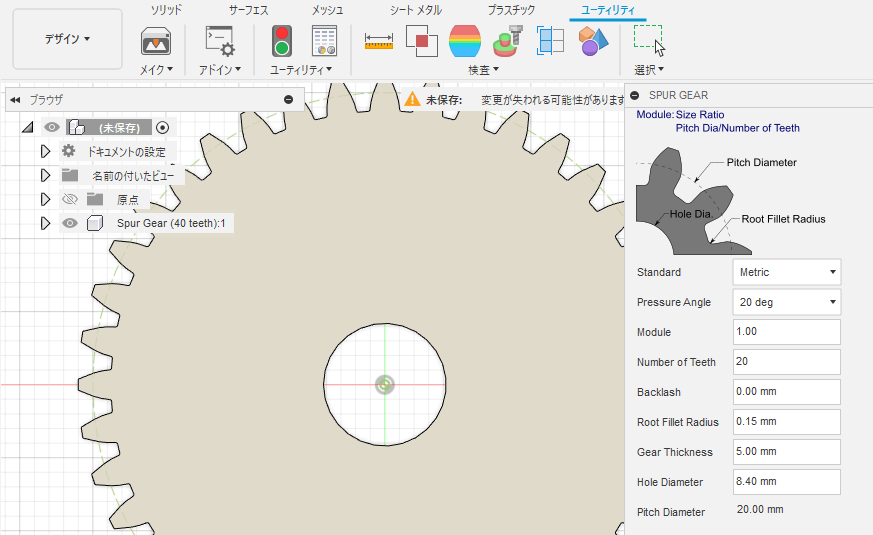This screenshot has width=873, height=535.
Task: Click the Browser panel minus button
Action: [x=288, y=100]
